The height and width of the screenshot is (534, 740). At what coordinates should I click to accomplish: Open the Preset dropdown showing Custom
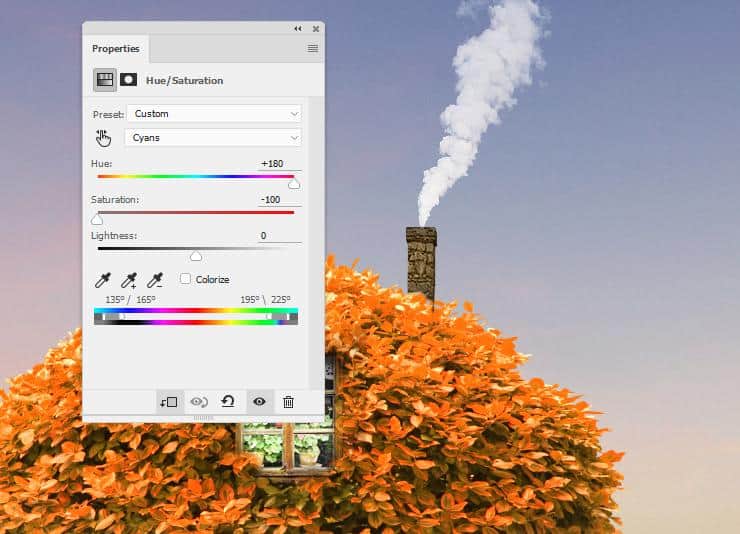pyautogui.click(x=214, y=114)
